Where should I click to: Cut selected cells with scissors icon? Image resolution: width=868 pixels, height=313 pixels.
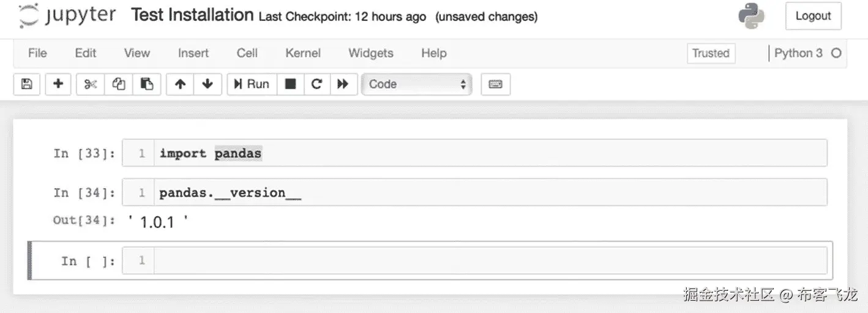(x=91, y=85)
